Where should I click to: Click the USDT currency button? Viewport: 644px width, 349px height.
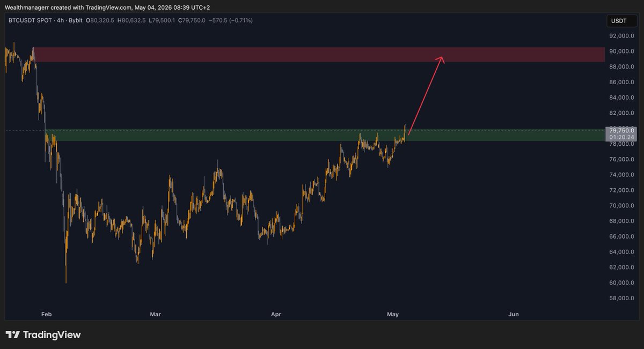coord(621,21)
